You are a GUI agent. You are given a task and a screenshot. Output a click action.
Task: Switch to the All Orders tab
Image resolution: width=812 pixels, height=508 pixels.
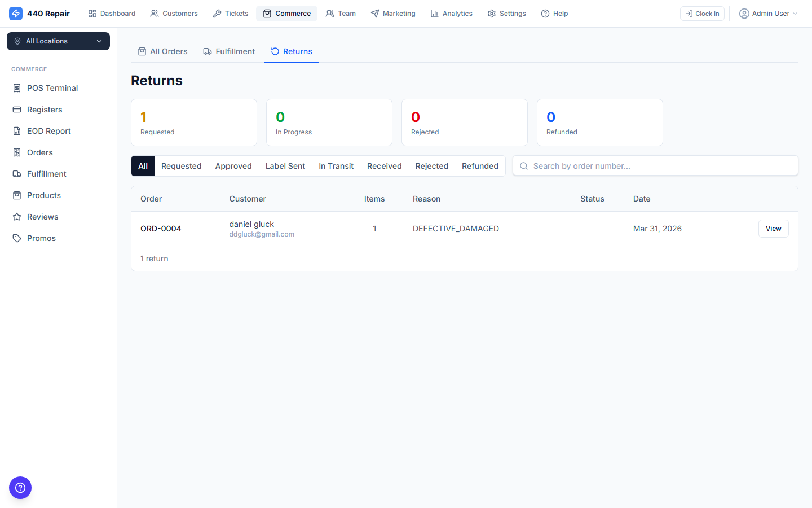coord(163,51)
